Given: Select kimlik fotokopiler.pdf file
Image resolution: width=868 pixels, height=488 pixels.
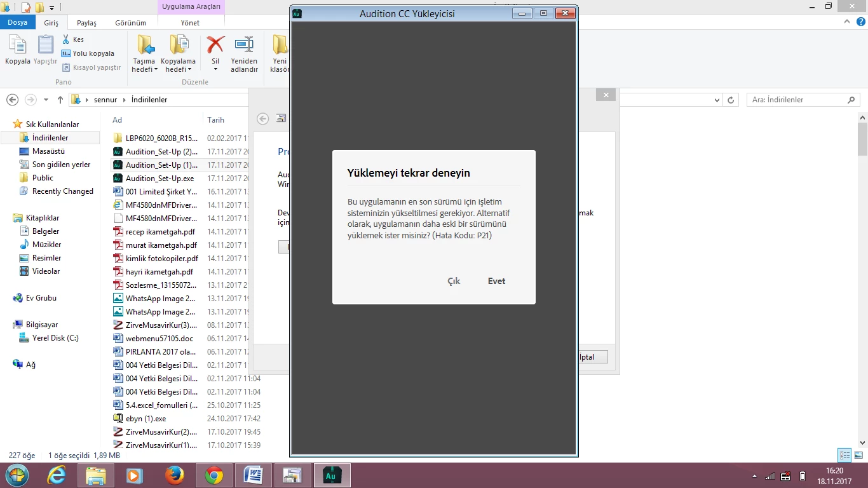Looking at the screenshot, I should click(161, 259).
